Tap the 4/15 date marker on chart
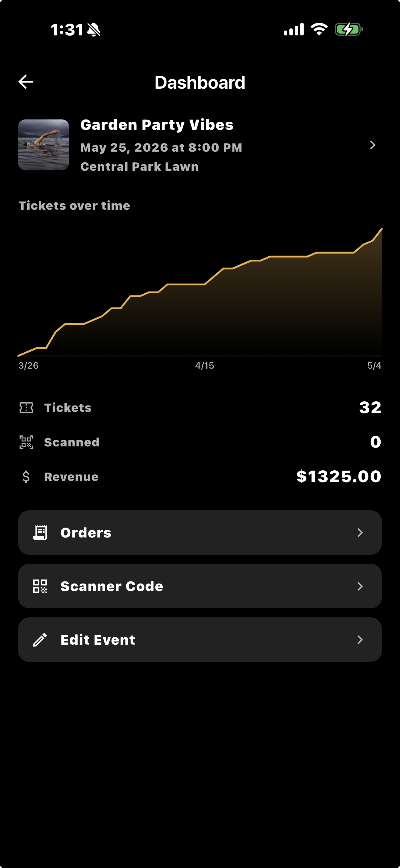400x868 pixels. tap(204, 366)
